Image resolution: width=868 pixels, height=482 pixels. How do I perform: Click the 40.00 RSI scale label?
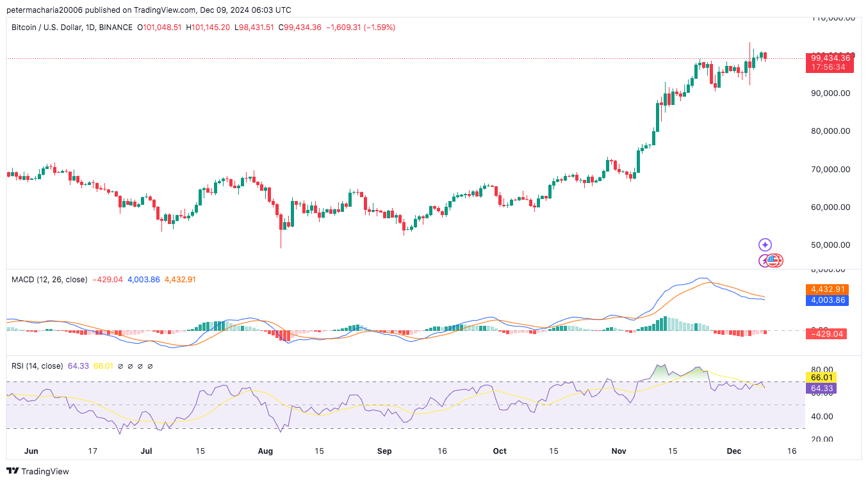pos(823,416)
